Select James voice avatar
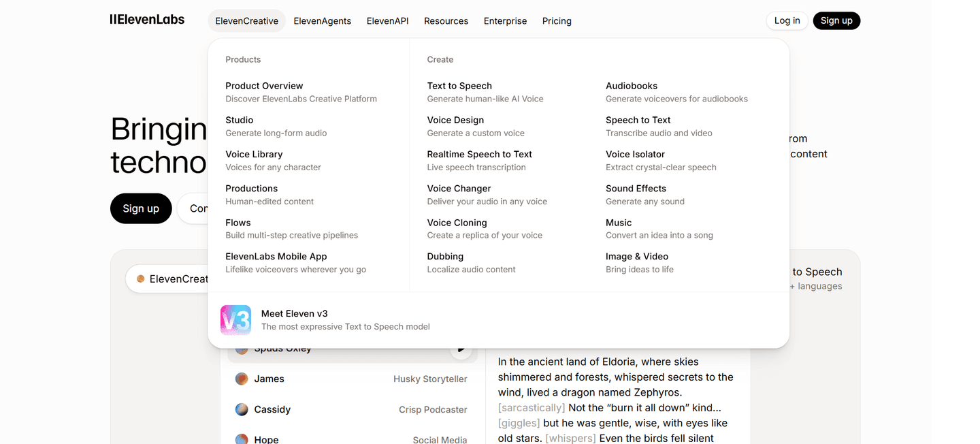980x444 pixels. [x=242, y=379]
